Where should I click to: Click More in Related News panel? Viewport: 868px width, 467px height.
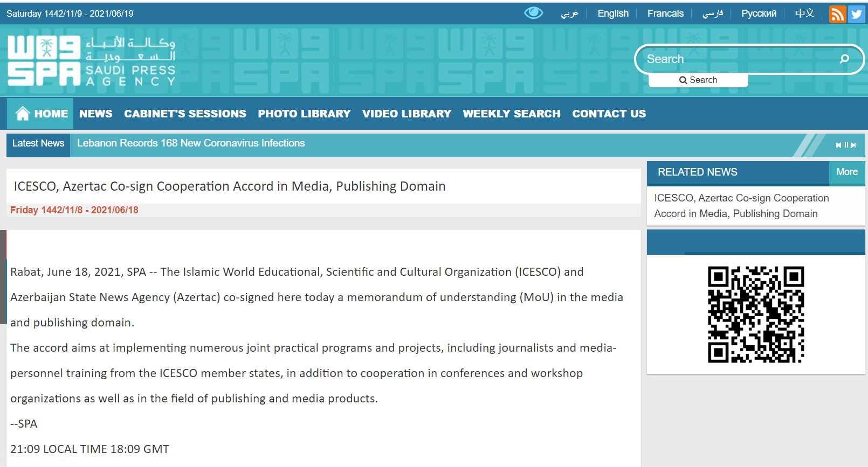(x=847, y=172)
